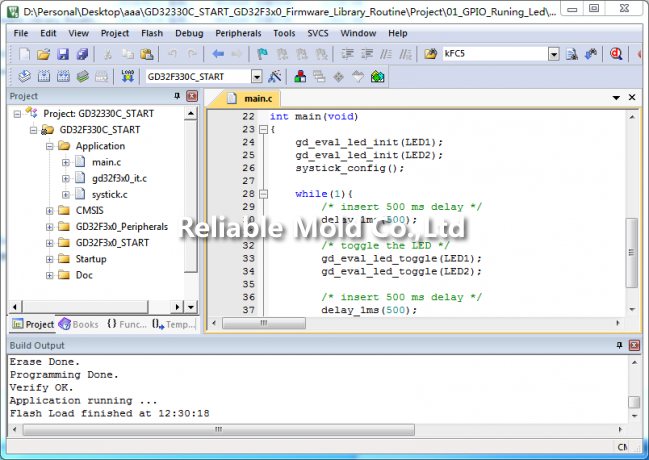Screen dimensions: 649x460
Task: Click the Insert bookmark flag icon
Action: 262,54
